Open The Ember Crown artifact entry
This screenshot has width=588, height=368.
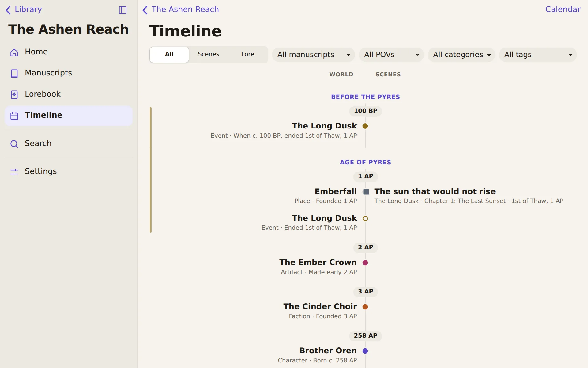coord(318,263)
